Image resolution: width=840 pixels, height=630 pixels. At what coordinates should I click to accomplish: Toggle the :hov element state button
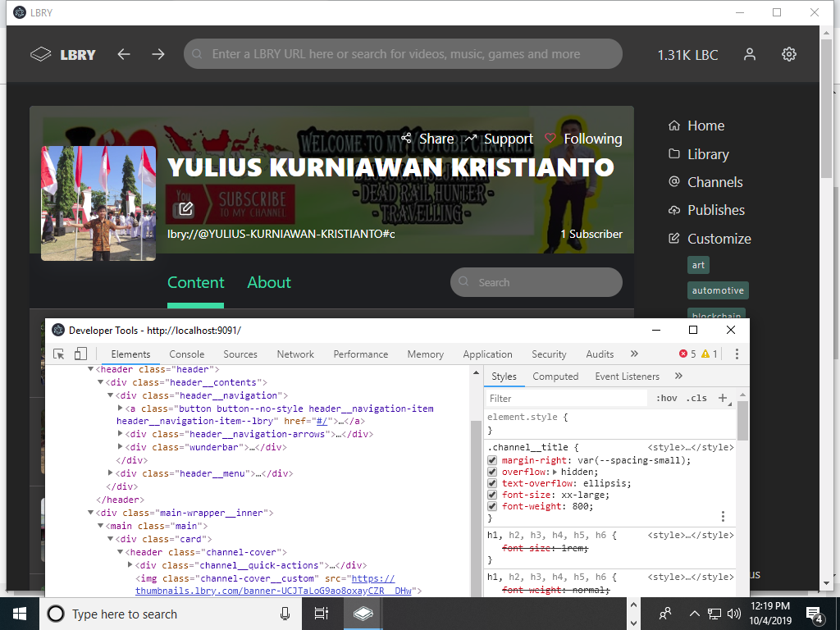click(666, 399)
